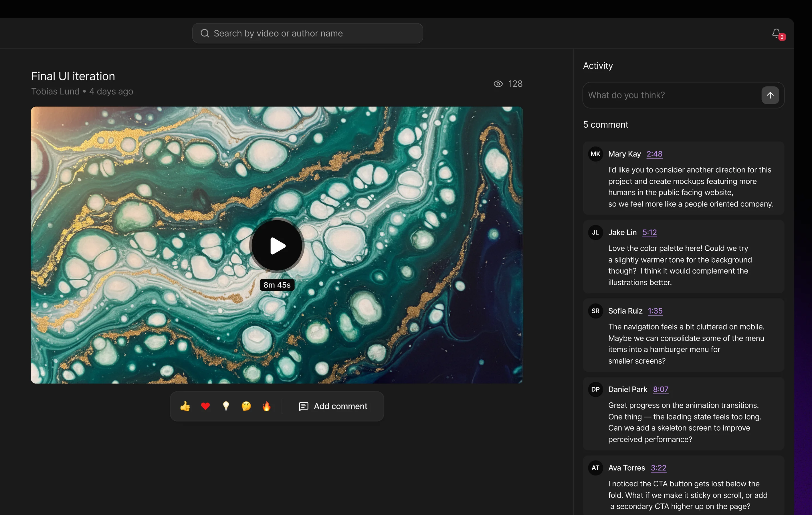React with red heart emoji

click(205, 406)
